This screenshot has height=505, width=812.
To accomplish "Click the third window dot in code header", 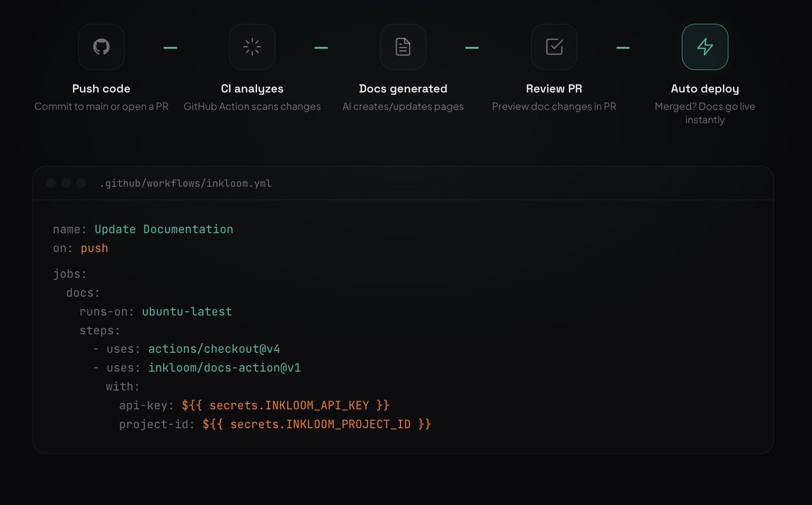I will point(81,183).
